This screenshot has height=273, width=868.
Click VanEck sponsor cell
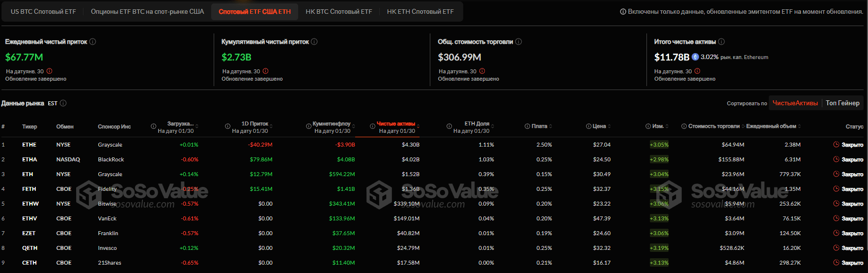(x=107, y=218)
